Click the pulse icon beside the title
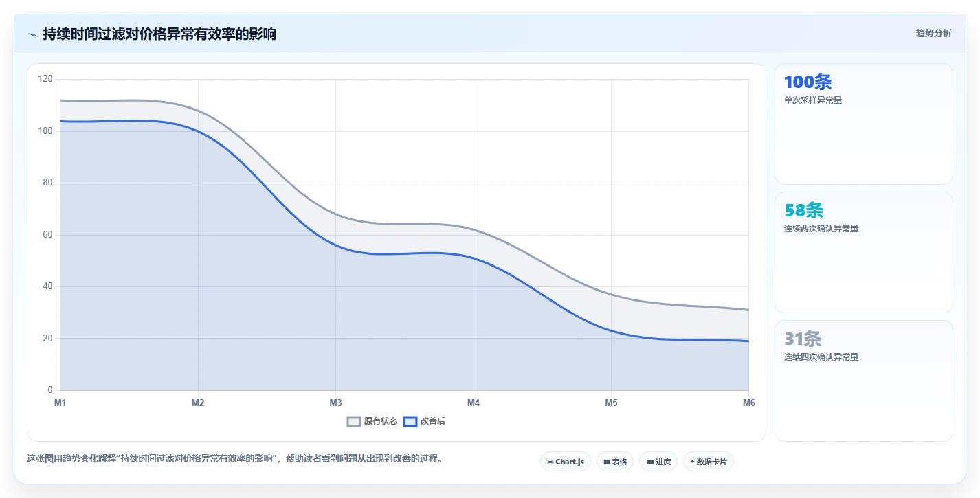The width and height of the screenshot is (980, 498). pos(32,34)
